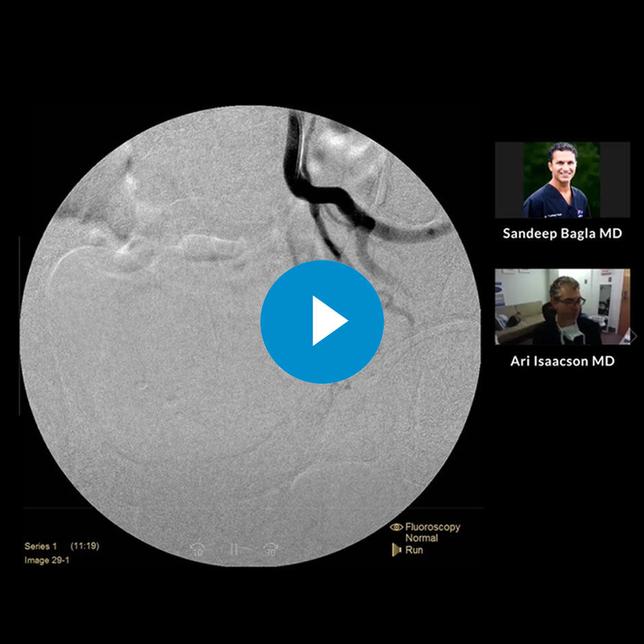Select the Image 29-1 label
Image resolution: width=644 pixels, height=644 pixels.
click(x=47, y=560)
